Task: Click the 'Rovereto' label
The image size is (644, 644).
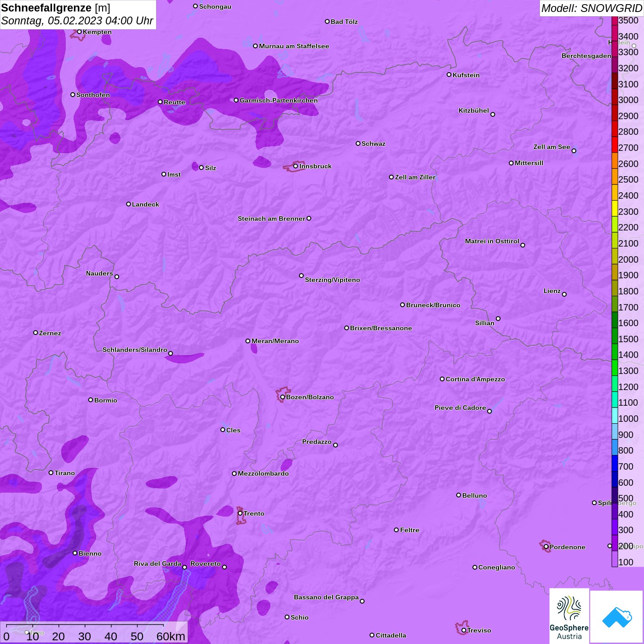Action: (206, 563)
